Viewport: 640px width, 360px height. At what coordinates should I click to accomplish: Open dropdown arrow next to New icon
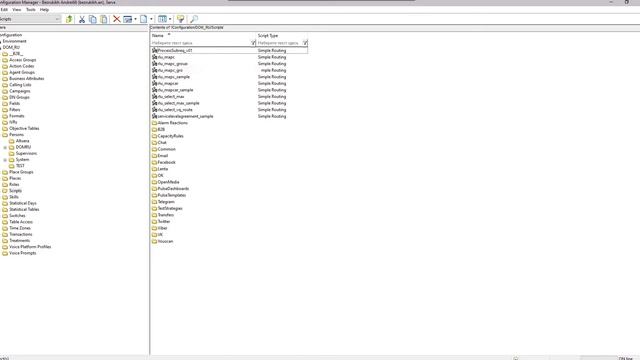[x=151, y=19]
